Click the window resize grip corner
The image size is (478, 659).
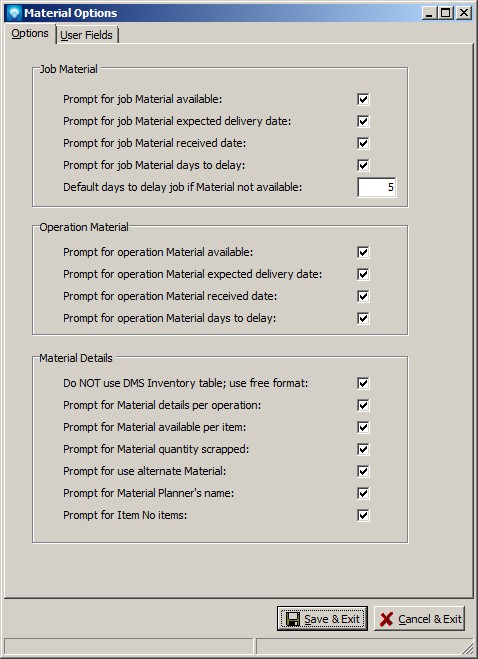pyautogui.click(x=467, y=648)
